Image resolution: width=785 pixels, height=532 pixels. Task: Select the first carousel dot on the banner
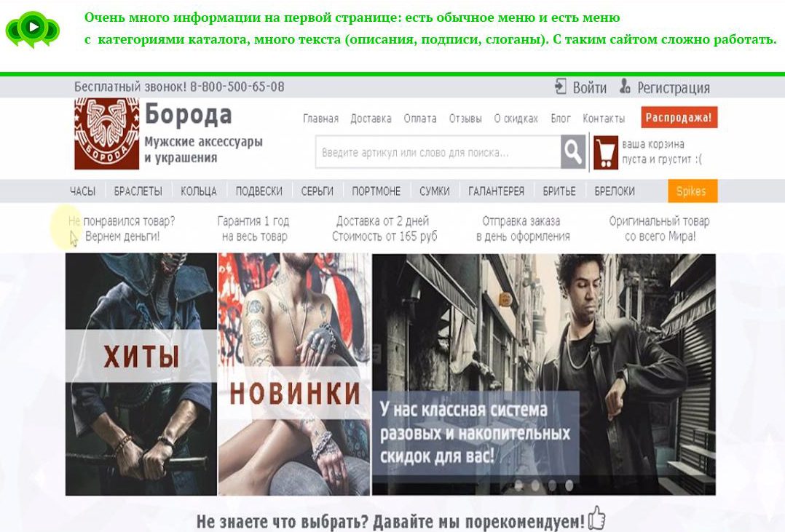point(518,485)
